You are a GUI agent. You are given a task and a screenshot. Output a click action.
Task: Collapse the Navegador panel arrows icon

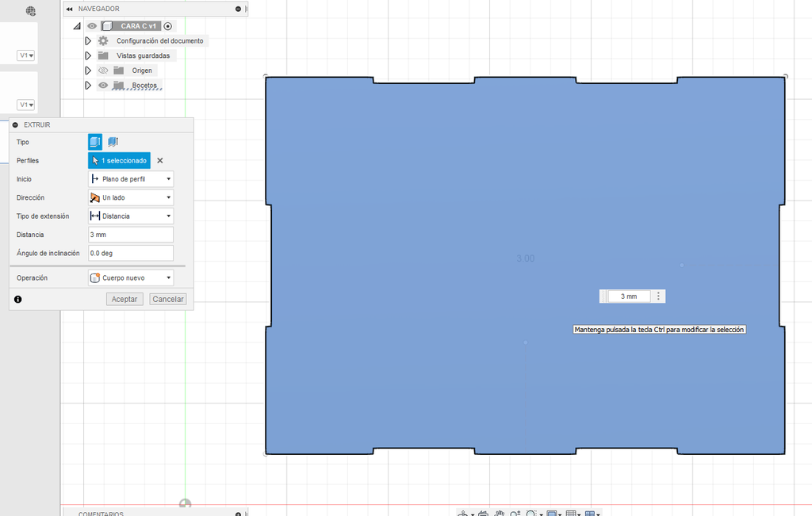[70, 9]
